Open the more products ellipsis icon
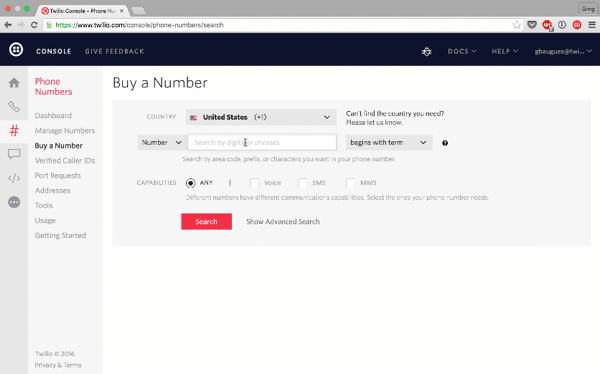The image size is (600, 374). (x=14, y=202)
